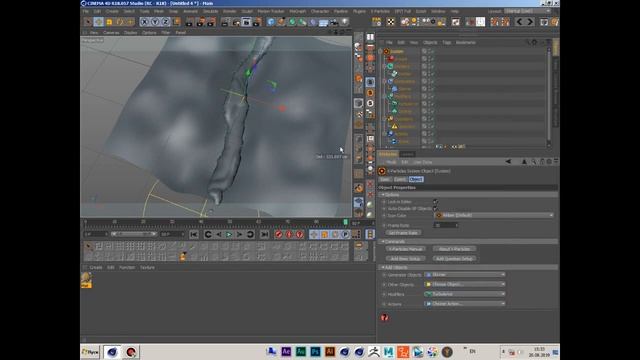Image resolution: width=640 pixels, height=360 pixels.
Task: Go to start of animation button
Action: click(194, 234)
